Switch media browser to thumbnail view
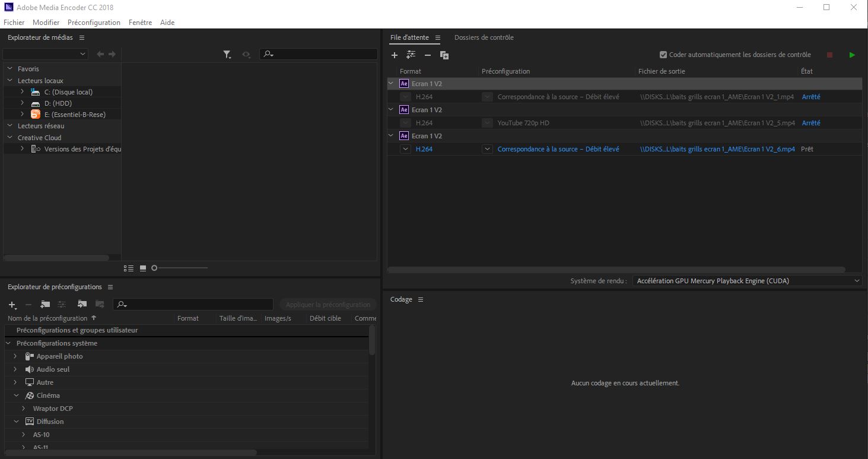868x459 pixels. click(x=143, y=268)
